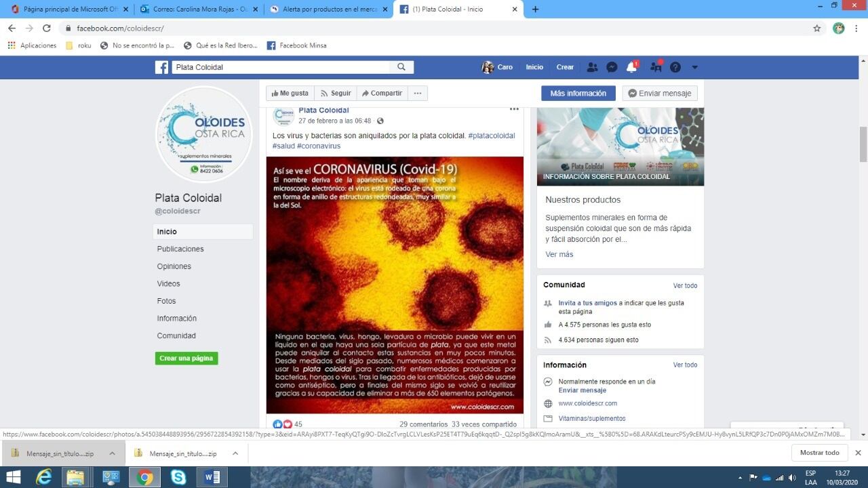Open Skype from the taskbar
868x488 pixels.
point(178,476)
